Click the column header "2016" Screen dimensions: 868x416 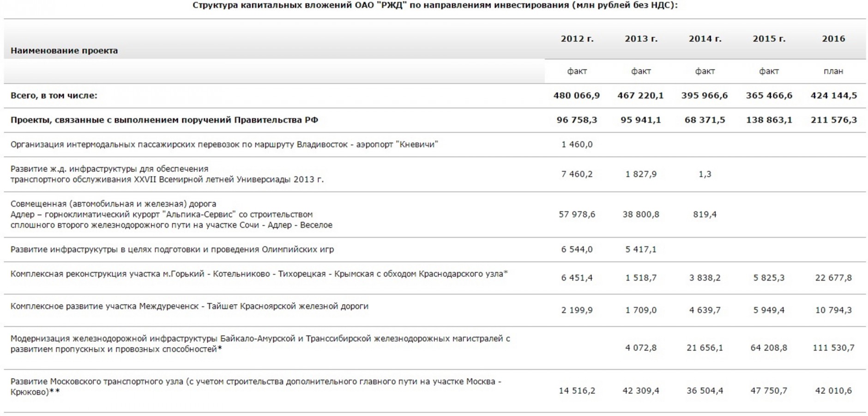pyautogui.click(x=833, y=39)
